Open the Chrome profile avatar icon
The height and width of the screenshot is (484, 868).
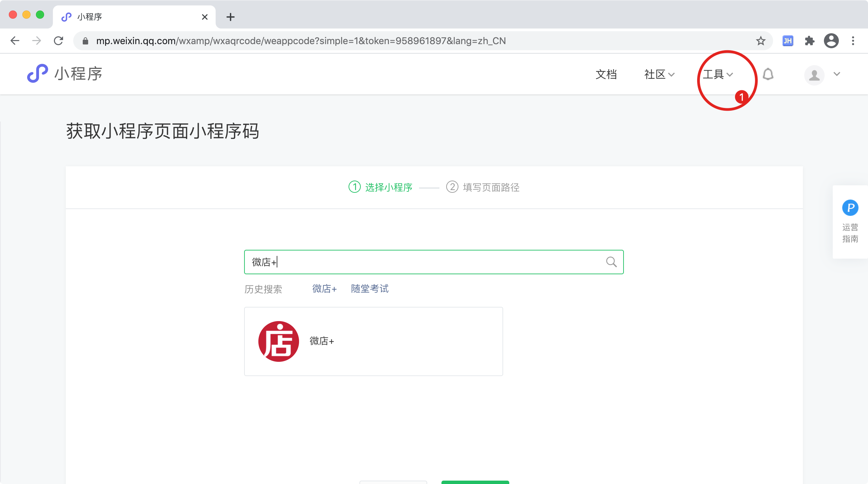[x=831, y=41]
